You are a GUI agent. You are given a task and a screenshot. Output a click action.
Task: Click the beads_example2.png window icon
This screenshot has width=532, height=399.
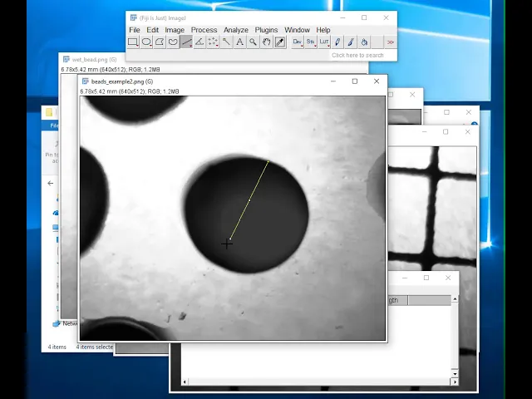click(86, 81)
